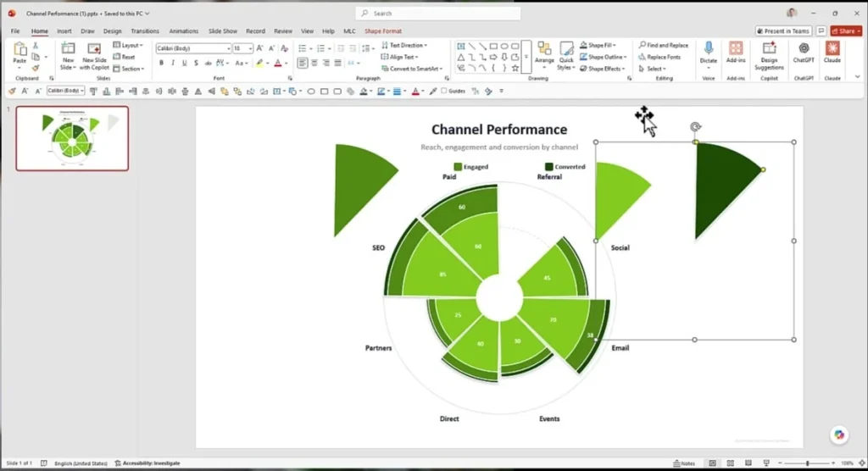This screenshot has width=868, height=471.
Task: Collapse the ribbon with chevron
Action: coord(858,77)
